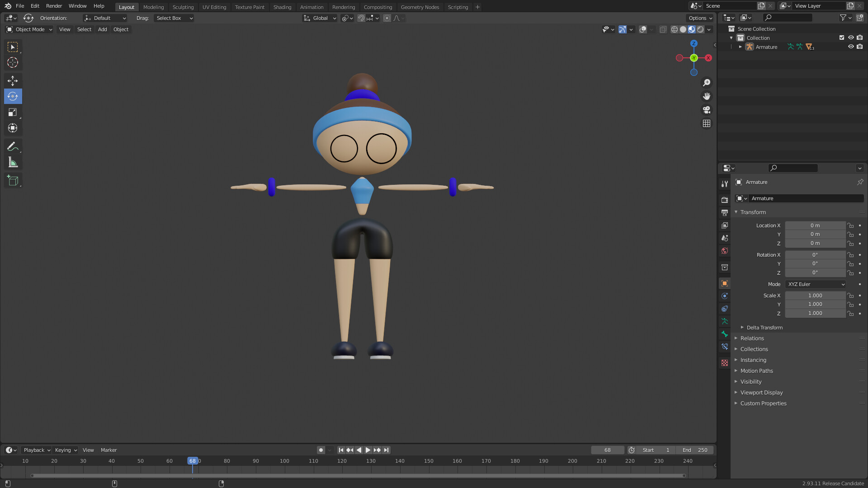Open the Output properties tab

coord(725,212)
